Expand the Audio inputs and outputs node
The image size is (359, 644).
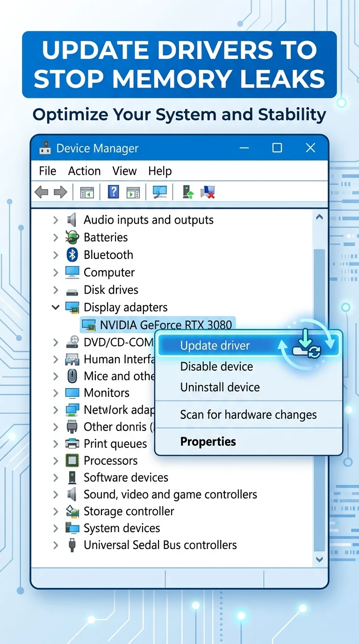[56, 220]
